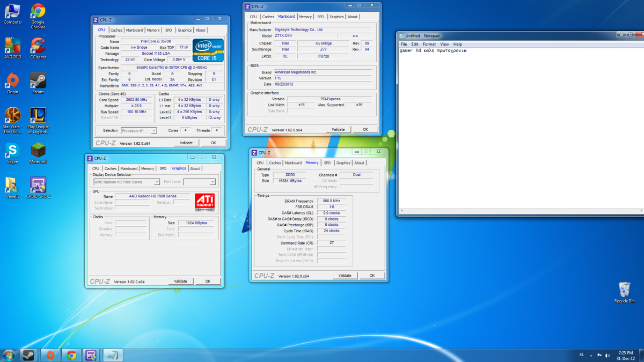Expand the Processor #1 selection dropdown
The height and width of the screenshot is (362, 644).
[138, 130]
